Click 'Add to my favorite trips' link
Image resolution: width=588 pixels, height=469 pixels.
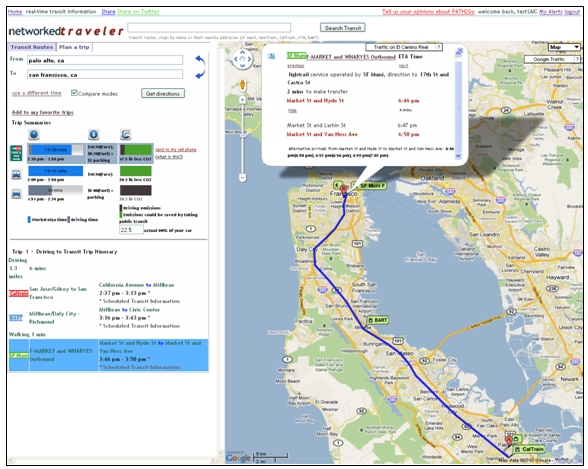(42, 112)
